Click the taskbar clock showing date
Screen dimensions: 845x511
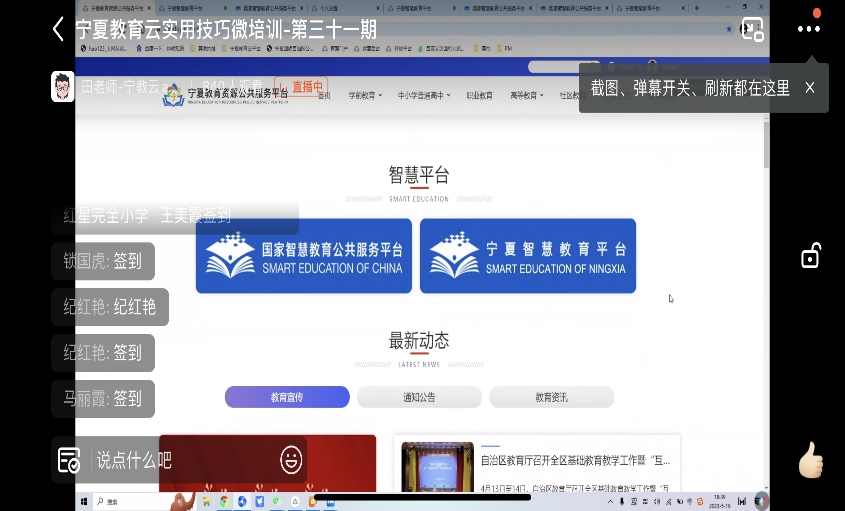point(719,501)
